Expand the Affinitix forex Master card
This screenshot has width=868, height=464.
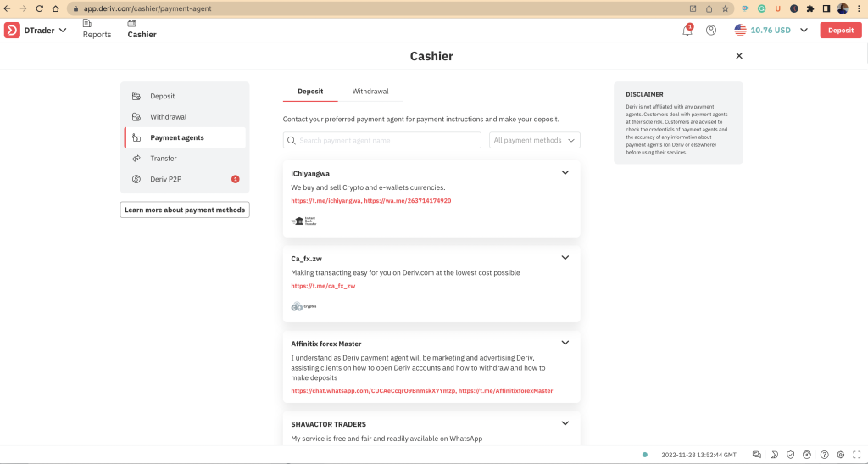pos(565,344)
